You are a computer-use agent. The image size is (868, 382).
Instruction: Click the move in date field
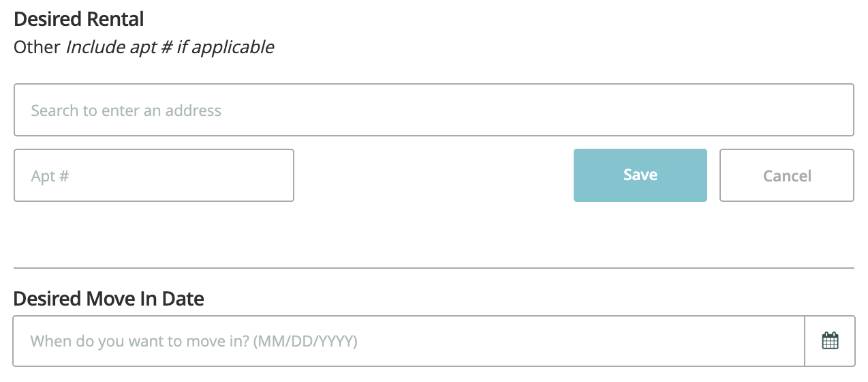[x=409, y=341]
